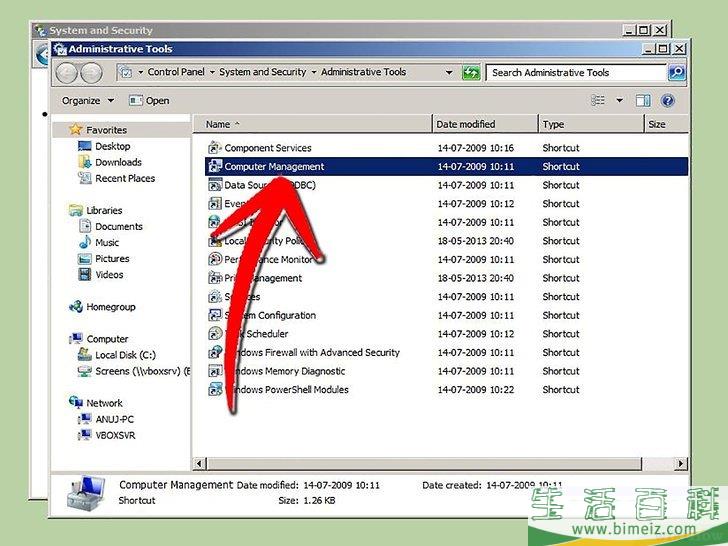Open the Pictures library
The image size is (728, 546).
coord(104,259)
